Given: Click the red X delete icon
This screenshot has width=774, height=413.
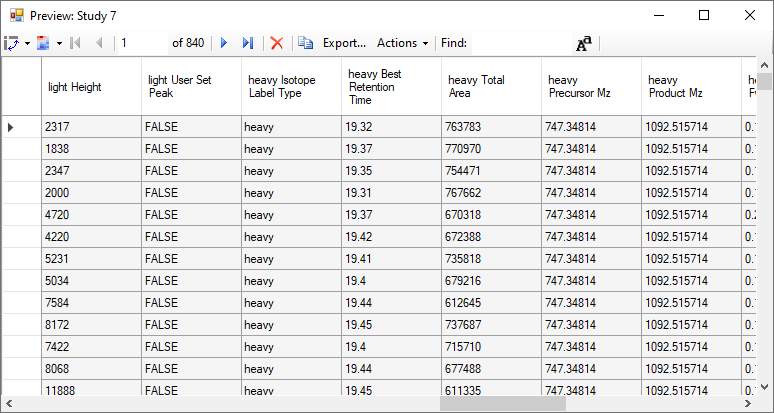Looking at the screenshot, I should tap(277, 43).
